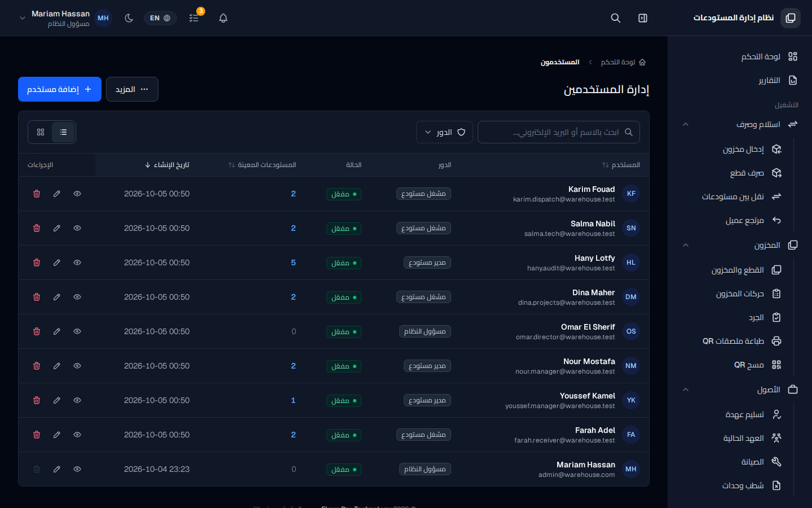
Task: Click the search magnifier in top bar
Action: (x=616, y=18)
